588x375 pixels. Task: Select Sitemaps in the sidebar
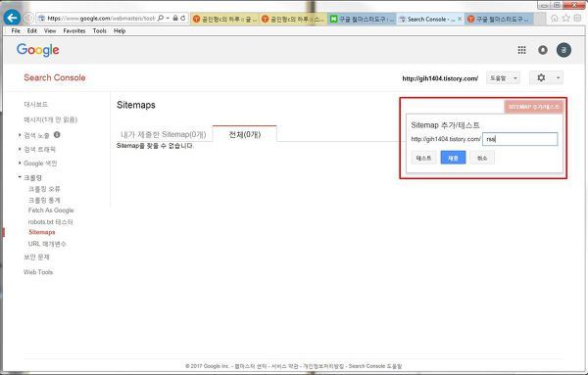pyautogui.click(x=41, y=232)
